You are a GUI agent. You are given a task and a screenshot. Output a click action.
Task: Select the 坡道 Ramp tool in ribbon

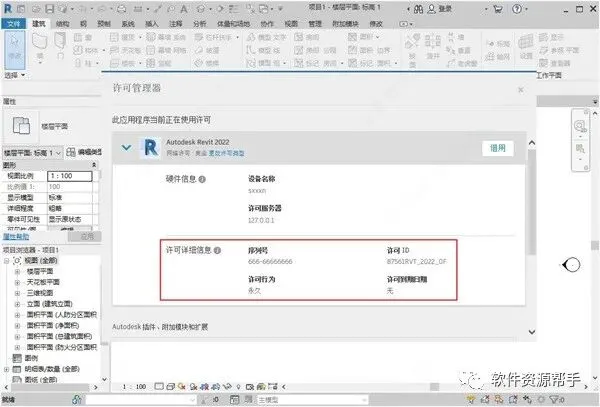pyautogui.click(x=207, y=50)
